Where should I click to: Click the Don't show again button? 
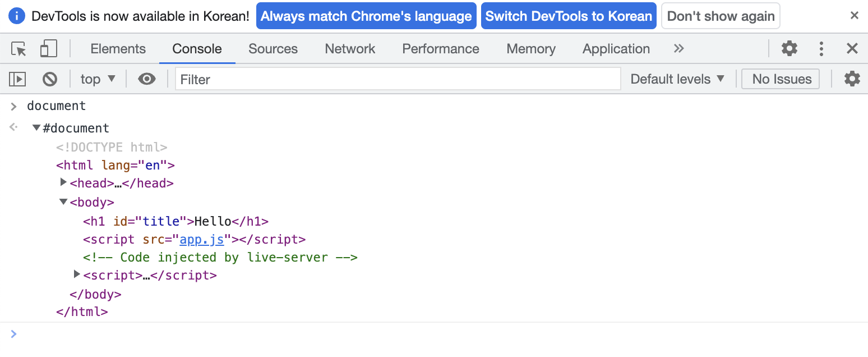(721, 16)
